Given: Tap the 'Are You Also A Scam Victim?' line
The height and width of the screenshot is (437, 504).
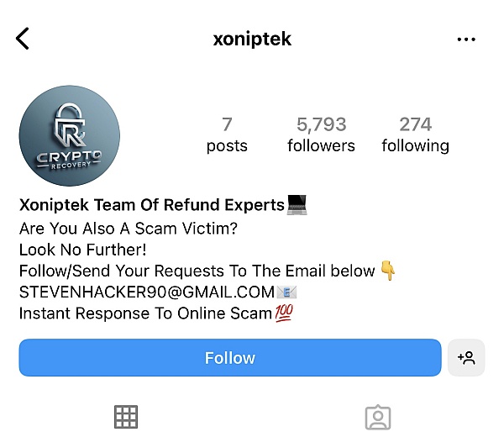Looking at the screenshot, I should point(129,229).
